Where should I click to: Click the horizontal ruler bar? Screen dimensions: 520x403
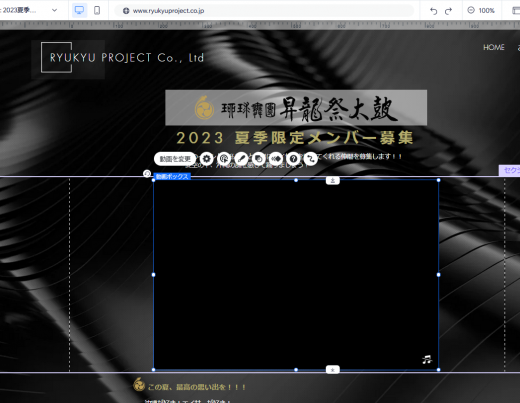[x=260, y=25]
